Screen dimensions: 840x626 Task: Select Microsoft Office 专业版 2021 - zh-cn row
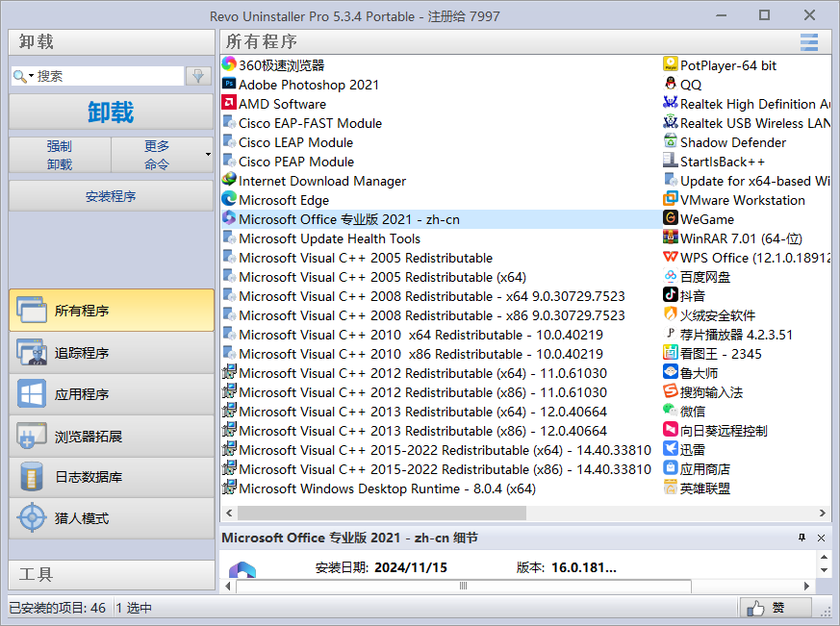click(x=441, y=219)
